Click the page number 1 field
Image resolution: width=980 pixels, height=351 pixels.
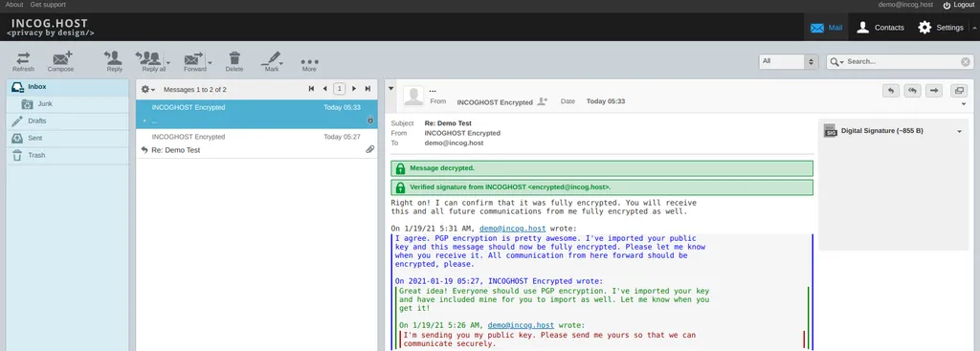(340, 89)
